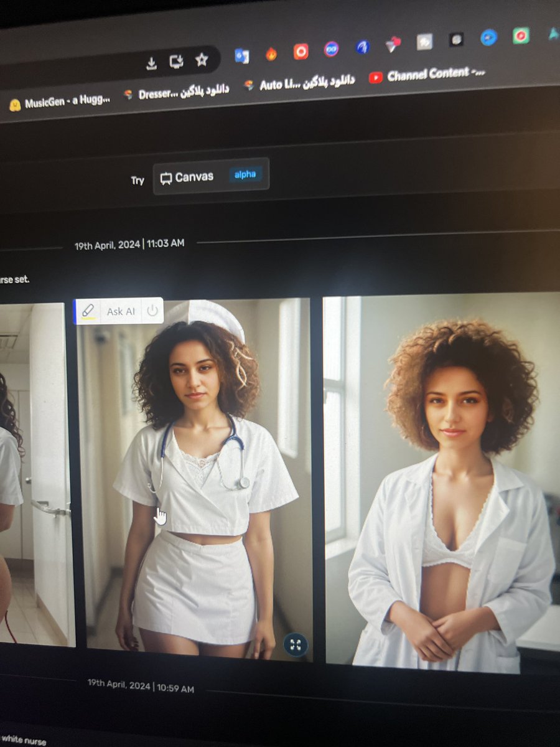Click the 19th April, 2024 10:59 AM timestamp
The width and height of the screenshot is (560, 747).
coord(141,686)
